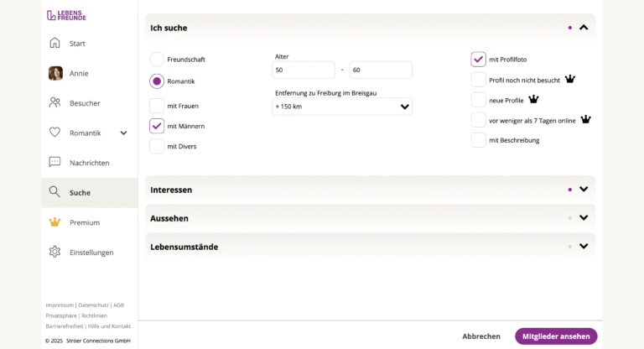The width and height of the screenshot is (644, 349).
Task: Open the Entfernung distance dropdown
Action: [342, 107]
